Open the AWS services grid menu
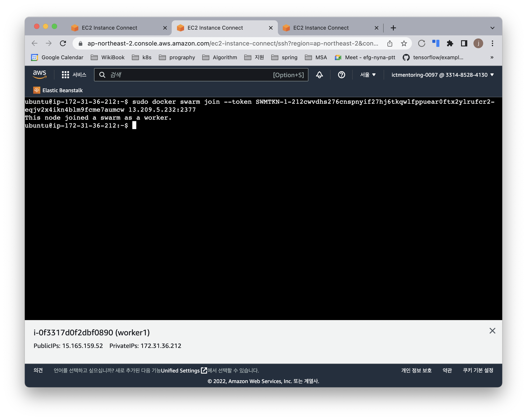 pos(65,75)
